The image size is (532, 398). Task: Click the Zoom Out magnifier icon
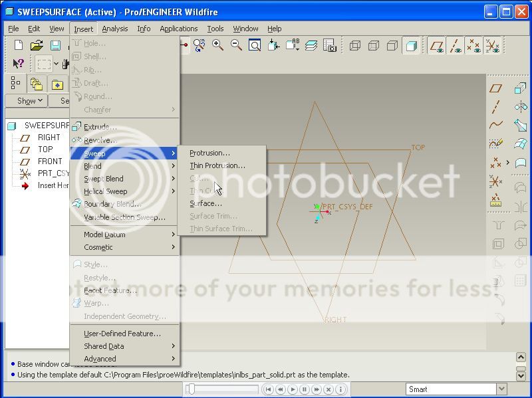click(x=236, y=45)
